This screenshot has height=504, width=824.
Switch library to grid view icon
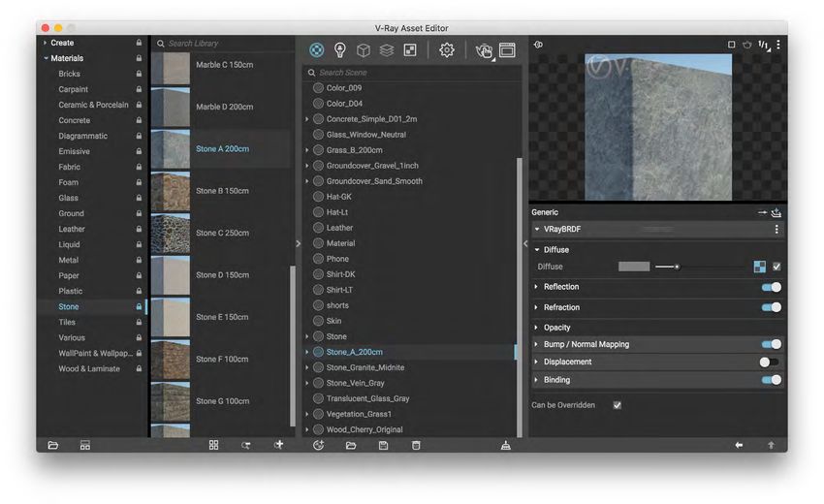(213, 445)
